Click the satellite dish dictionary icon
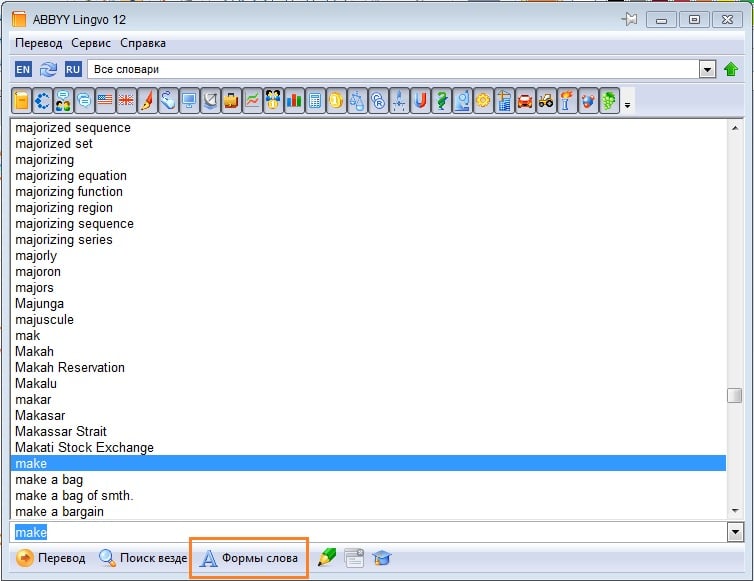The width and height of the screenshot is (754, 581). (x=210, y=101)
